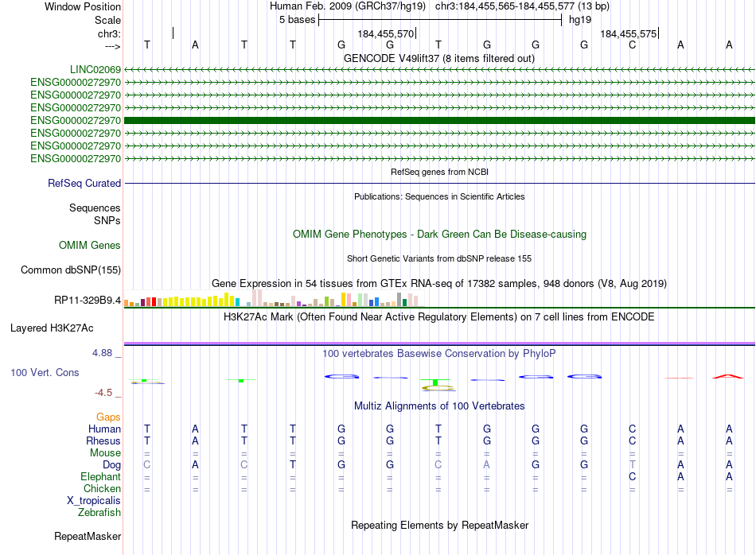Screen dimensions: 756x555
Task: Click the -4.5 lower conservation value
Action: [x=103, y=393]
